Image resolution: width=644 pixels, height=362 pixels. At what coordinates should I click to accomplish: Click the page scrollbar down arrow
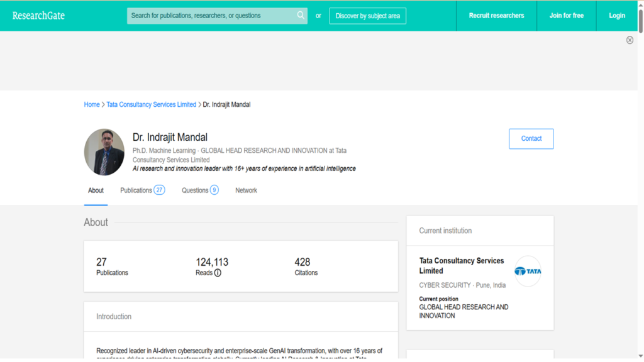coord(640,356)
